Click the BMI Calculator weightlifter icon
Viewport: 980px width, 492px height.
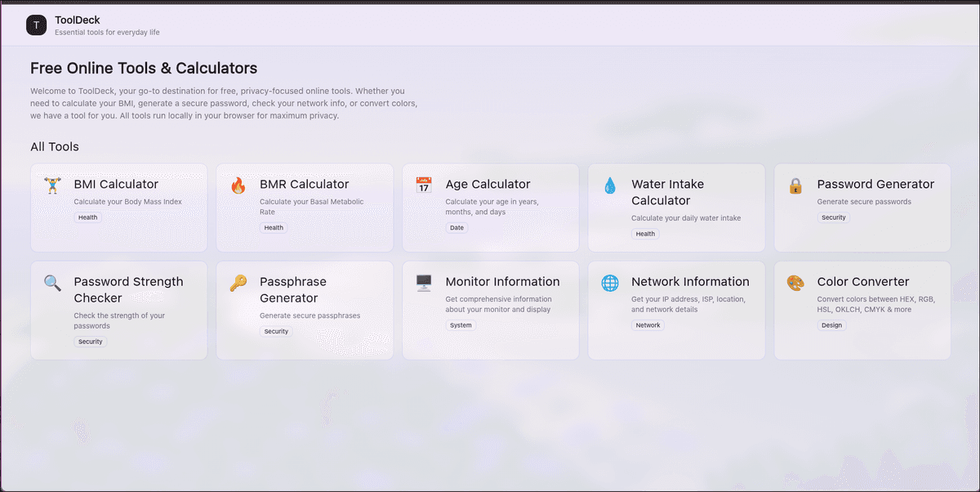point(51,186)
